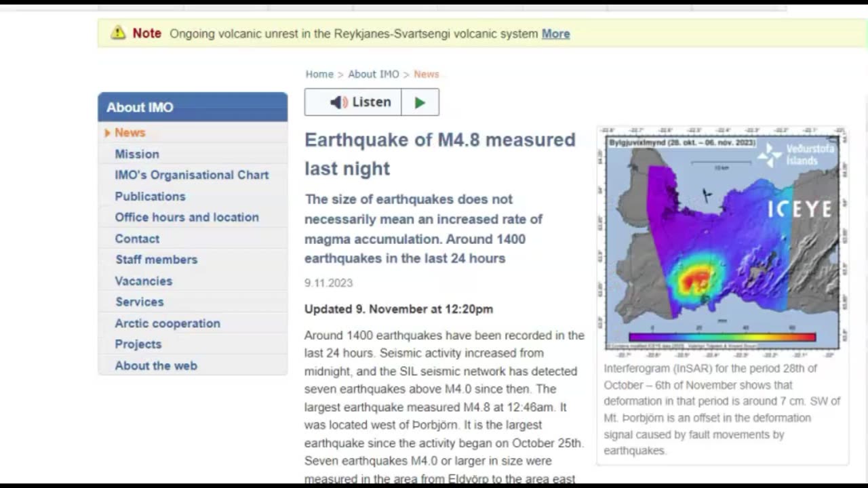This screenshot has height=488, width=868.
Task: Open the Mission sidebar item
Action: (x=137, y=154)
